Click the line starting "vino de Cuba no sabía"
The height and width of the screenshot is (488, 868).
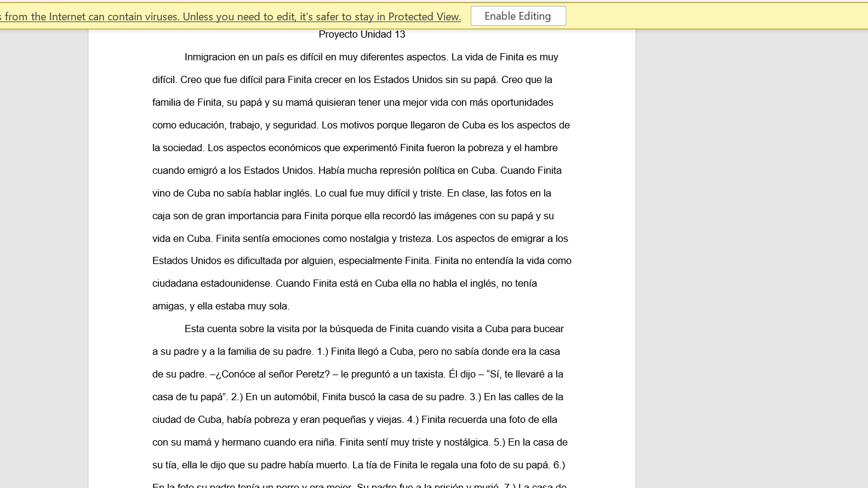(x=352, y=194)
